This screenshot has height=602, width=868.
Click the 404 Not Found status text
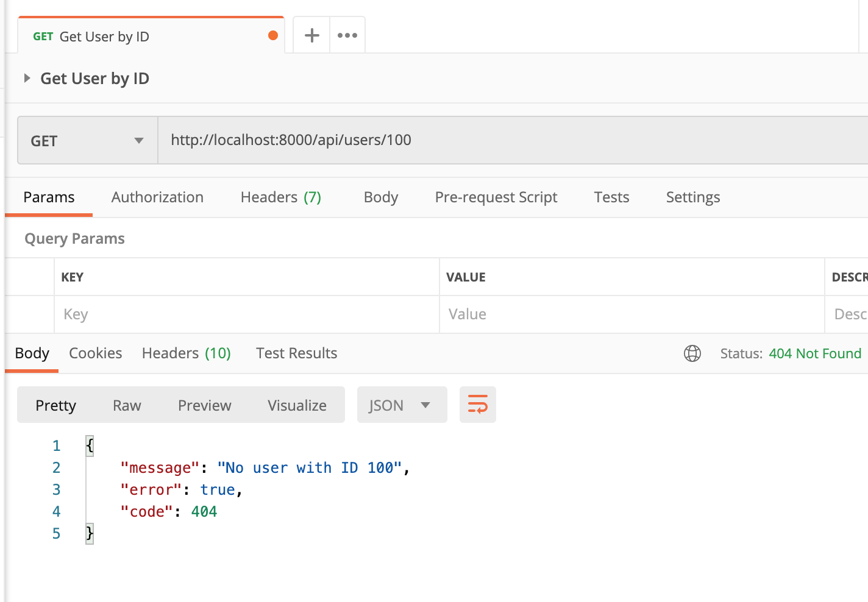[815, 353]
